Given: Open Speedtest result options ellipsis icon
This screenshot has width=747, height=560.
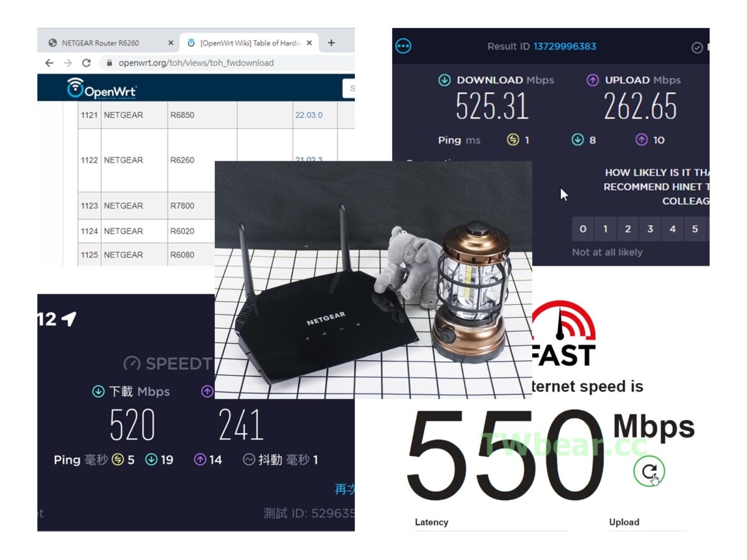Looking at the screenshot, I should (403, 46).
